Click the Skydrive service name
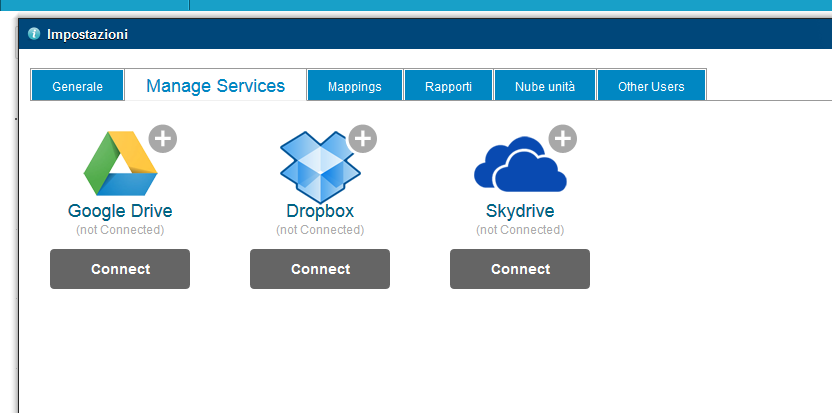832x413 pixels. 520,211
